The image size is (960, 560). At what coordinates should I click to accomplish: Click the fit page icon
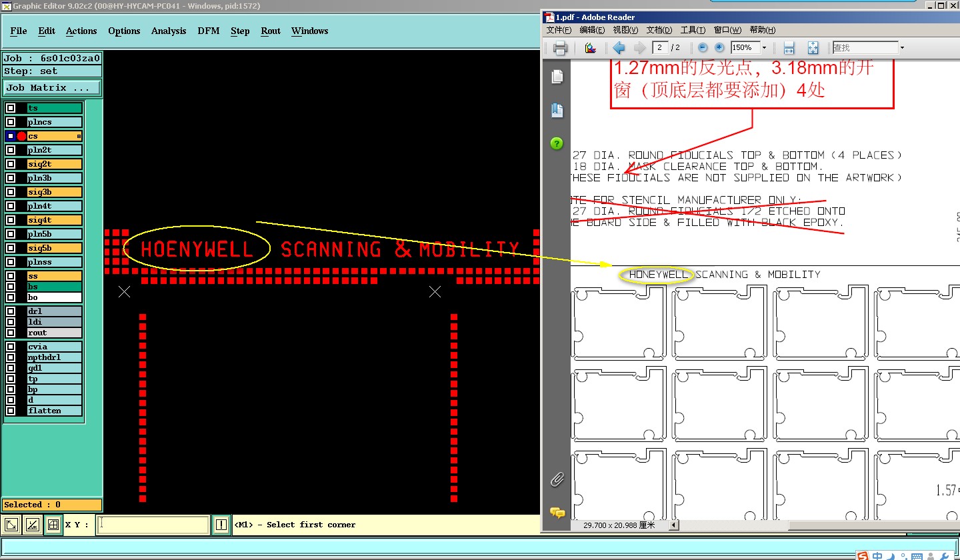point(813,48)
